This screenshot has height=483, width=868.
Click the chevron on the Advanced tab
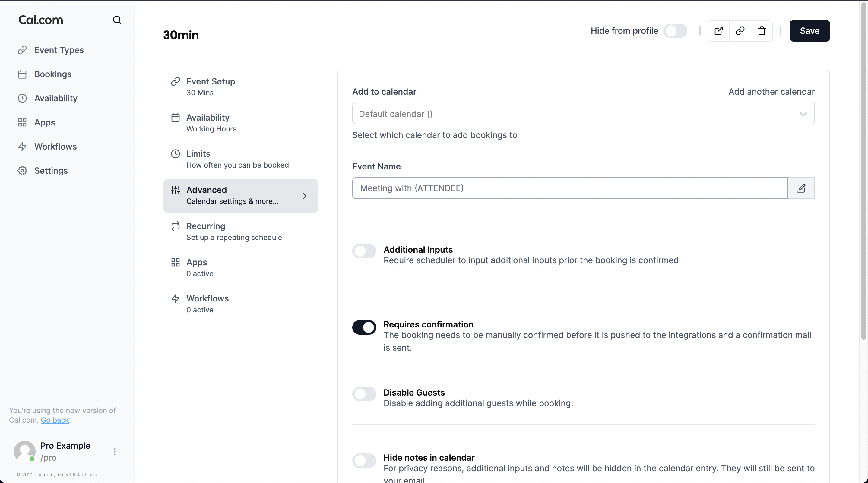pos(304,196)
